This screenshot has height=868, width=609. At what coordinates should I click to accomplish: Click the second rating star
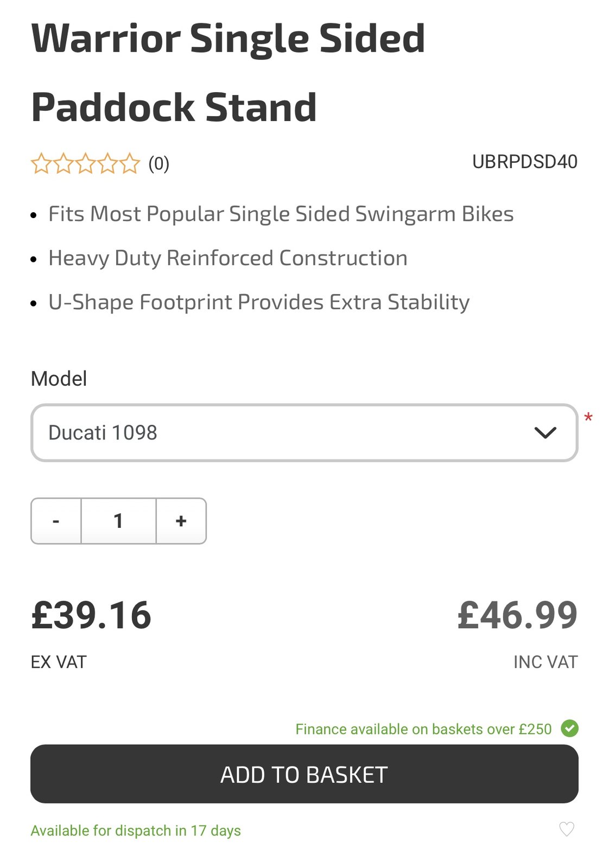[63, 163]
